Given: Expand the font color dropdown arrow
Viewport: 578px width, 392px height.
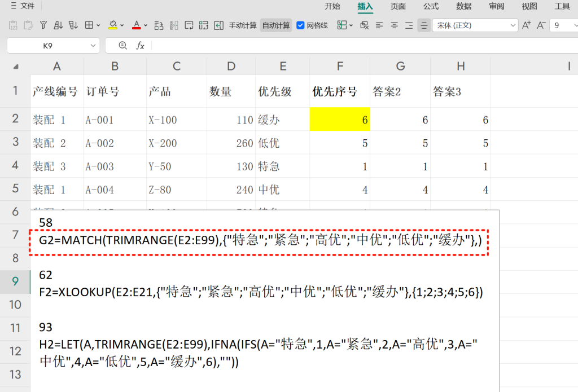Looking at the screenshot, I should pyautogui.click(x=146, y=25).
